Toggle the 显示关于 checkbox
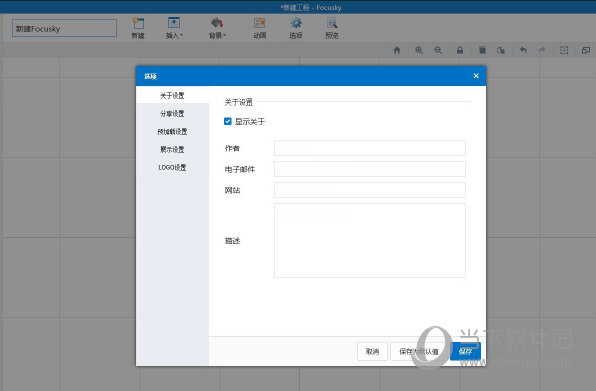596x391 pixels. point(228,121)
